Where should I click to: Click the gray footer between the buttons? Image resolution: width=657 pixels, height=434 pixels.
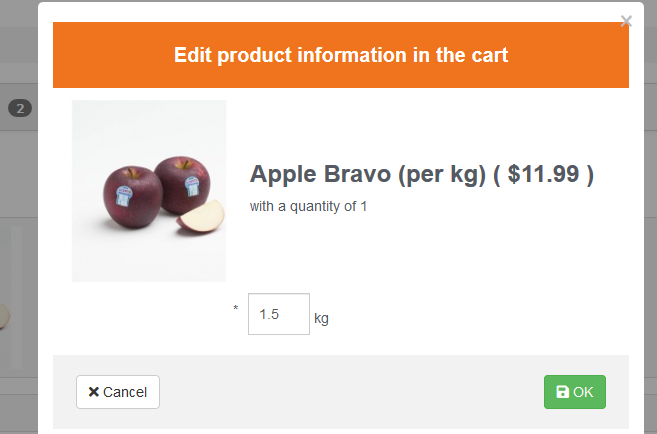pyautogui.click(x=350, y=392)
